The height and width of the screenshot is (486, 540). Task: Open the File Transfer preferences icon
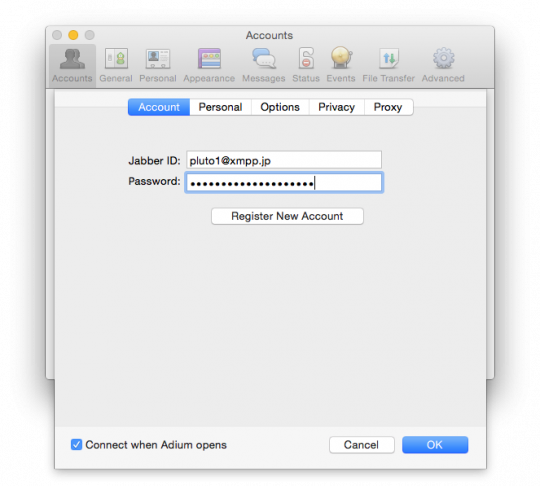point(389,59)
